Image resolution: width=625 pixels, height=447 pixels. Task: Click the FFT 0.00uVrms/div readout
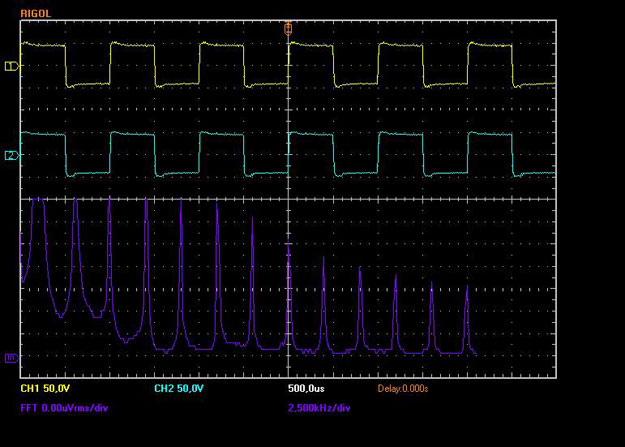(x=64, y=408)
